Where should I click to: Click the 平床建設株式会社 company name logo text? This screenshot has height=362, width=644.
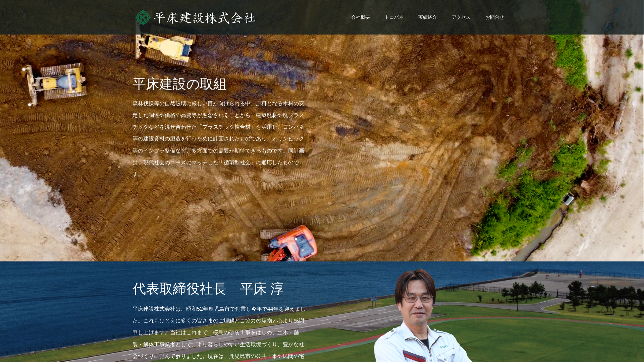tap(204, 18)
